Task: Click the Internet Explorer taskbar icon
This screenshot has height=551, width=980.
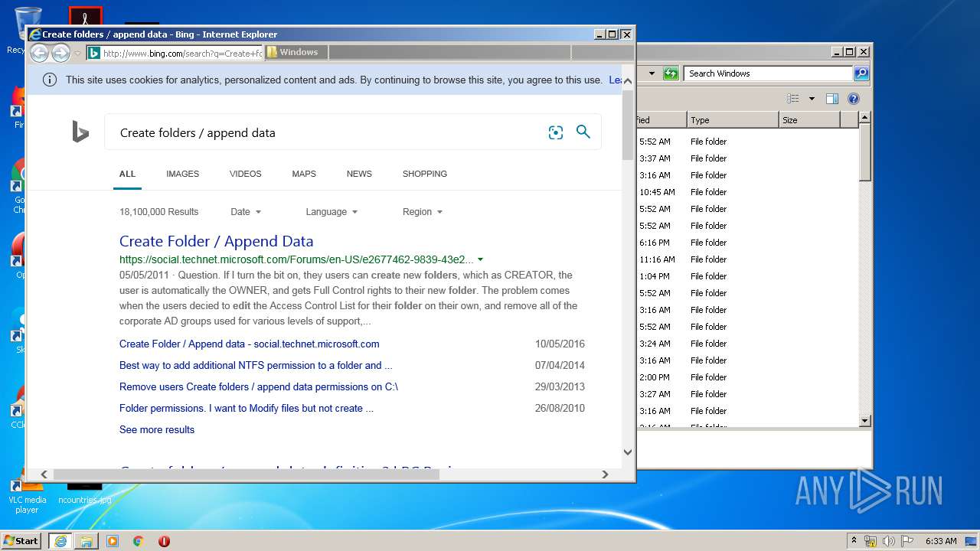Action: pyautogui.click(x=60, y=541)
